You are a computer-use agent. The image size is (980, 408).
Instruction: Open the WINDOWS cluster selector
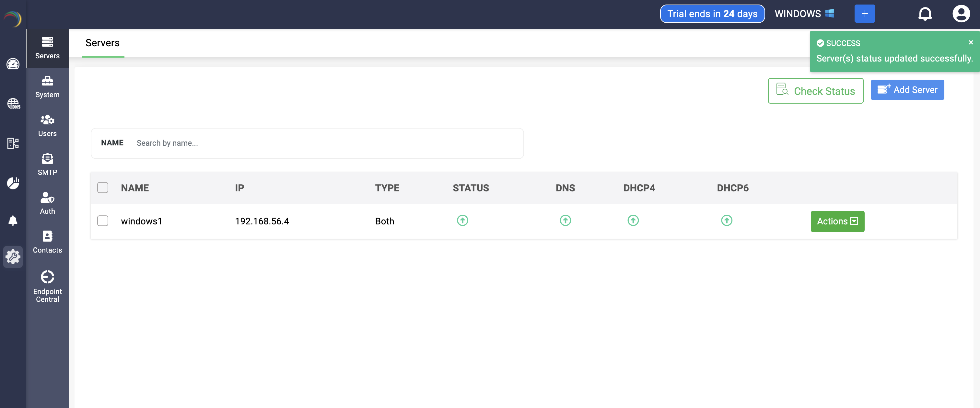[x=804, y=14]
